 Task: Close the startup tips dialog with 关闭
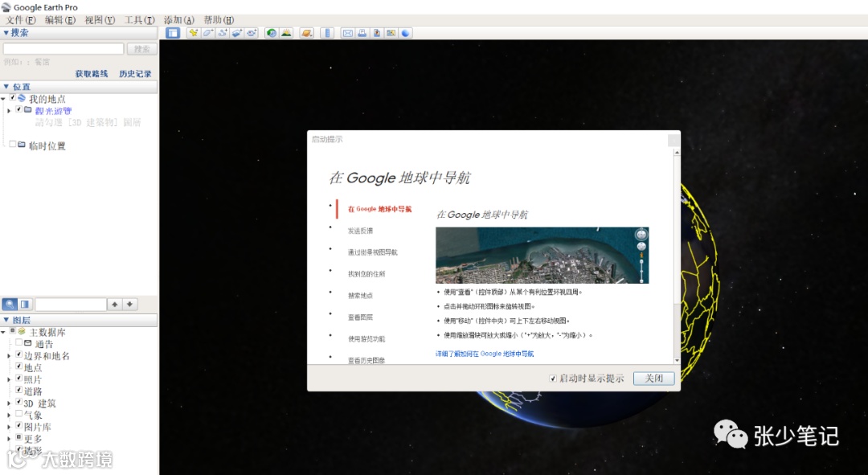click(x=653, y=378)
